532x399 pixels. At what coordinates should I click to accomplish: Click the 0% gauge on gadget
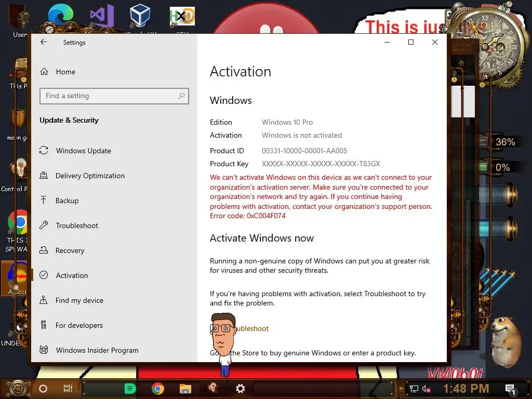click(x=502, y=167)
